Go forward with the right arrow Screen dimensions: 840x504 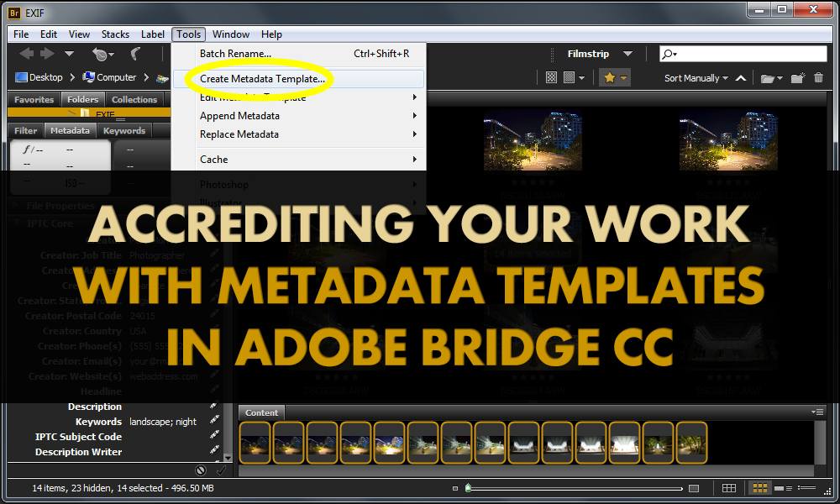tap(48, 54)
